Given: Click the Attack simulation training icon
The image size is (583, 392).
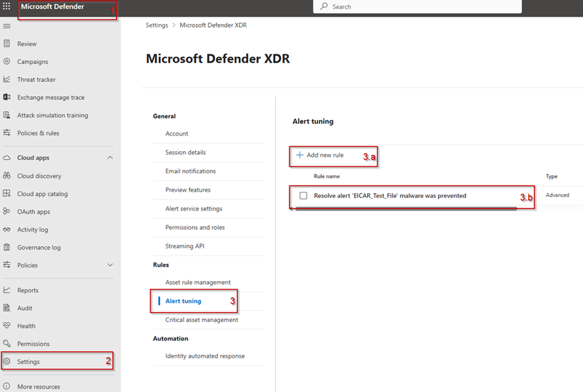Looking at the screenshot, I should click(7, 115).
